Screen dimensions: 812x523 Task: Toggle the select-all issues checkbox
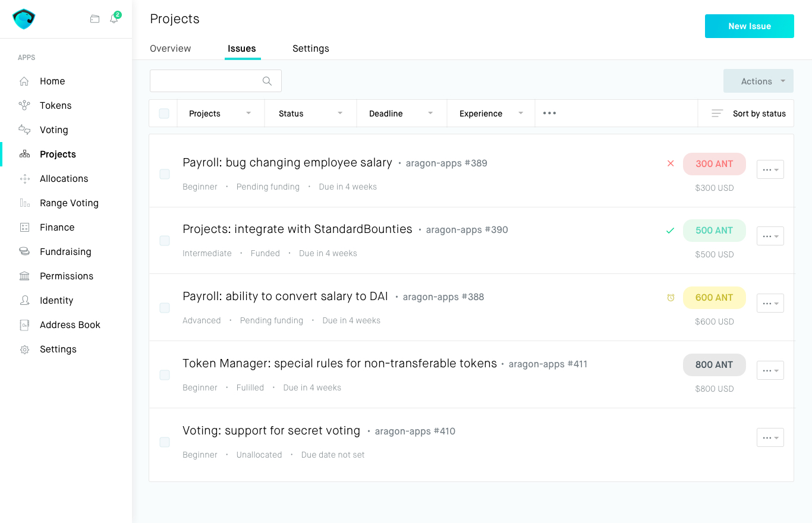click(x=164, y=114)
